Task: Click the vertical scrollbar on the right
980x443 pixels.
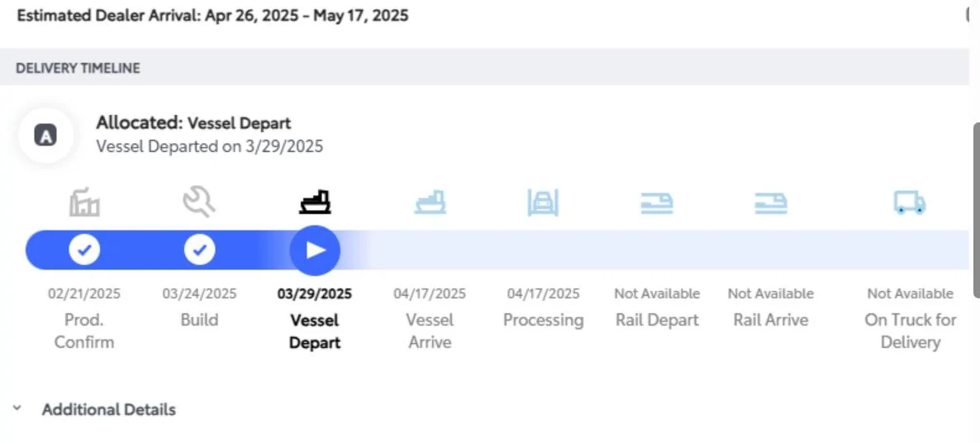Action: click(x=977, y=209)
